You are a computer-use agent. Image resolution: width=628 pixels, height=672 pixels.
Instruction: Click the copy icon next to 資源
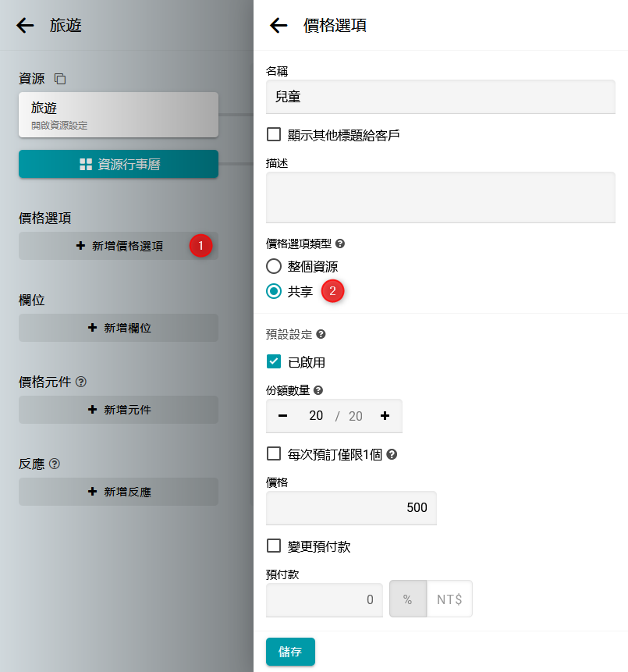tap(60, 79)
